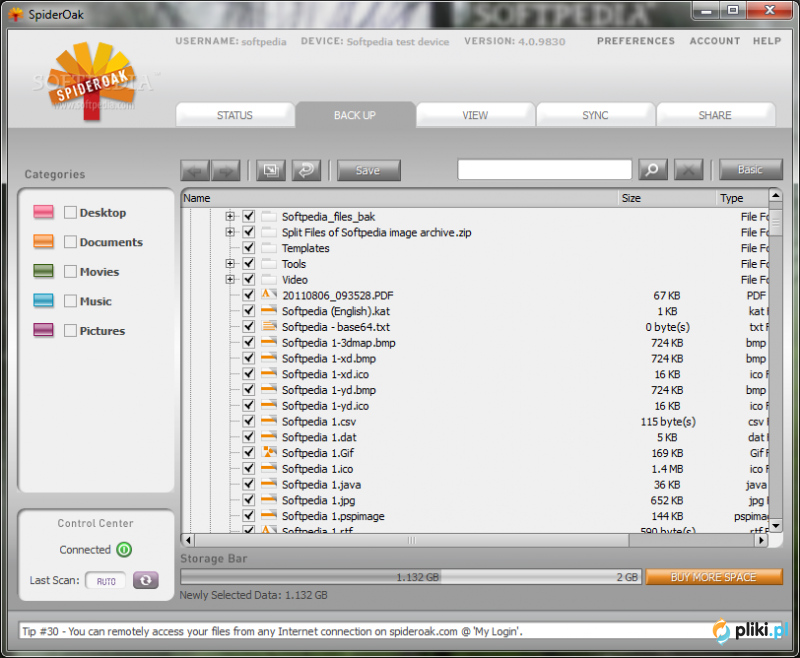Click the back navigation arrow button
This screenshot has height=658, width=800.
point(195,170)
